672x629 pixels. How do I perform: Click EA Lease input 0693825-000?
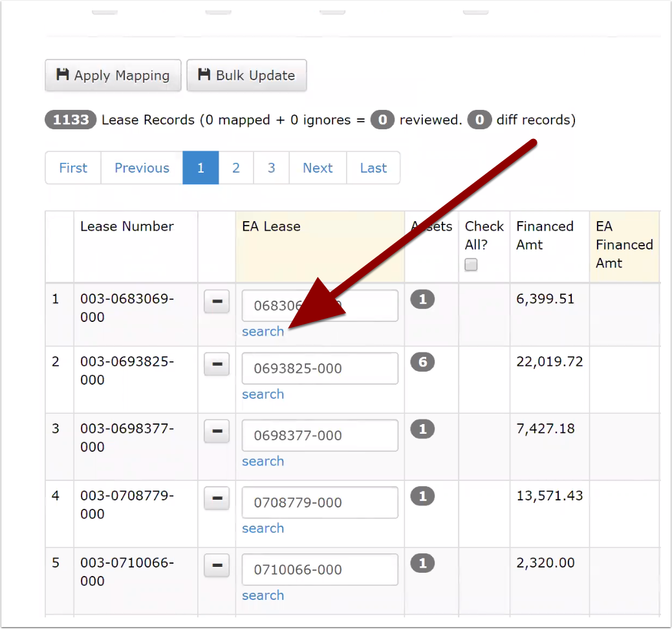[x=320, y=368]
